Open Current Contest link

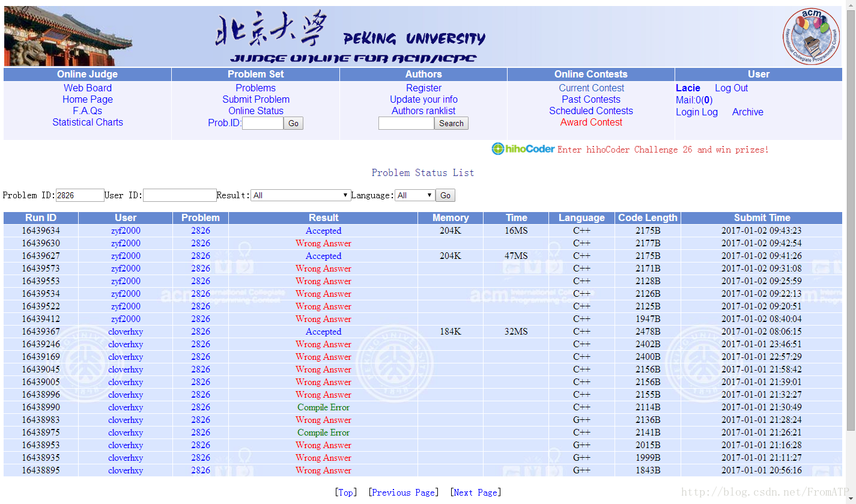click(x=592, y=88)
